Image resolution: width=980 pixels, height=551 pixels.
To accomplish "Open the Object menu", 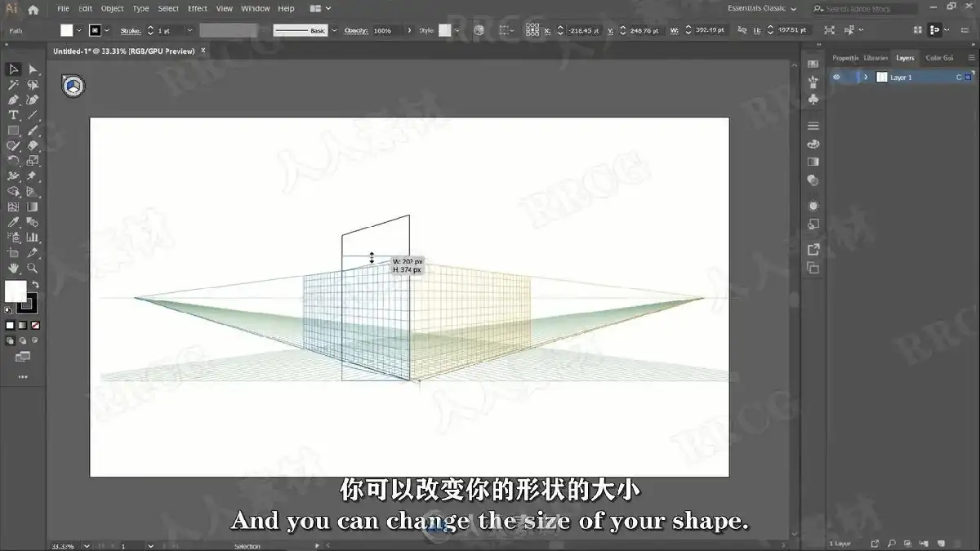I will point(112,8).
